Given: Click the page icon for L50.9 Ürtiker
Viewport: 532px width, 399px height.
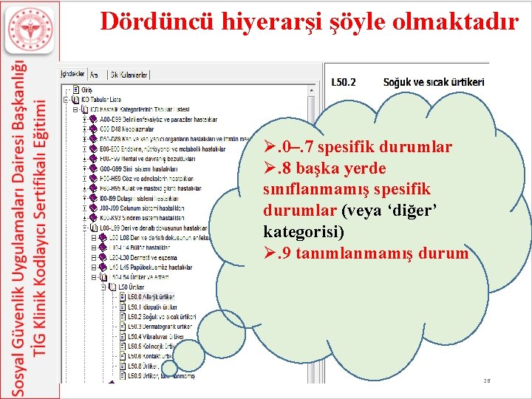Looking at the screenshot, I should 123,376.
